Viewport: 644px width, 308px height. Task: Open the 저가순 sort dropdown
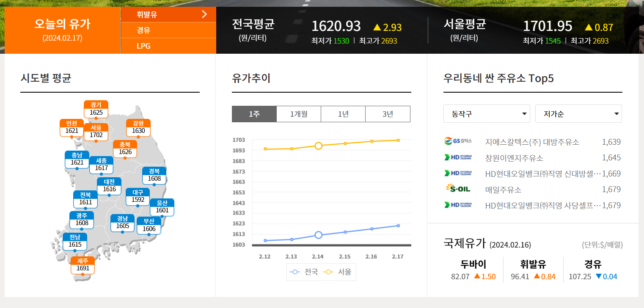[x=578, y=114]
